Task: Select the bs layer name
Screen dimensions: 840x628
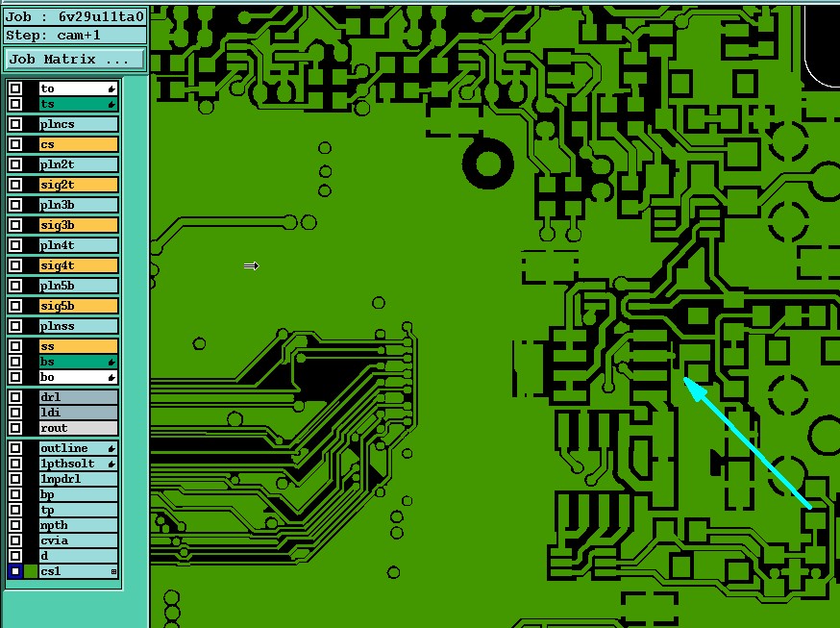Action: pos(78,362)
